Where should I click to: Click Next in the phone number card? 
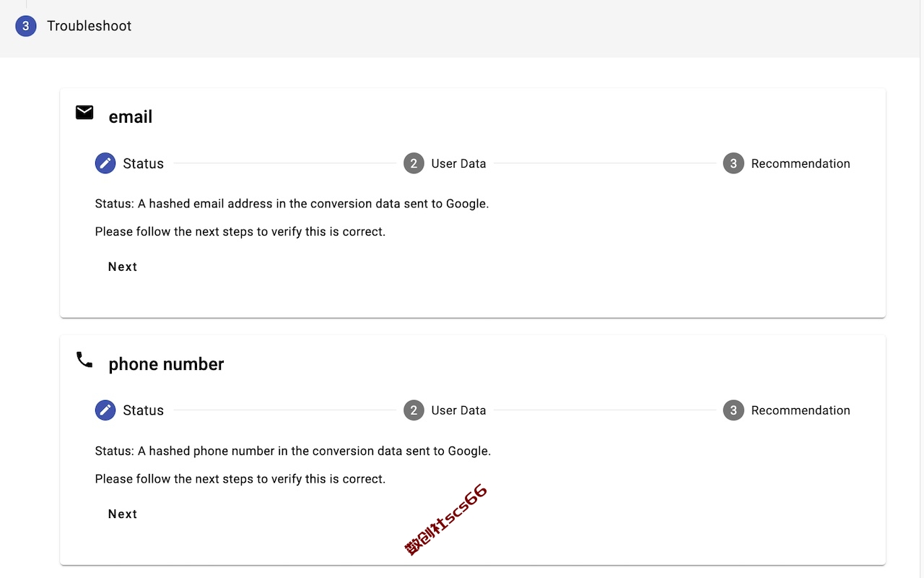tap(123, 514)
